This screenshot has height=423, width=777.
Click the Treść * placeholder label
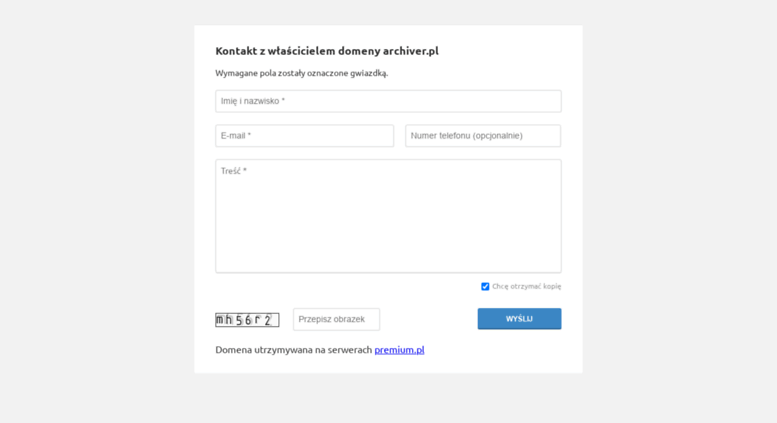tap(233, 171)
